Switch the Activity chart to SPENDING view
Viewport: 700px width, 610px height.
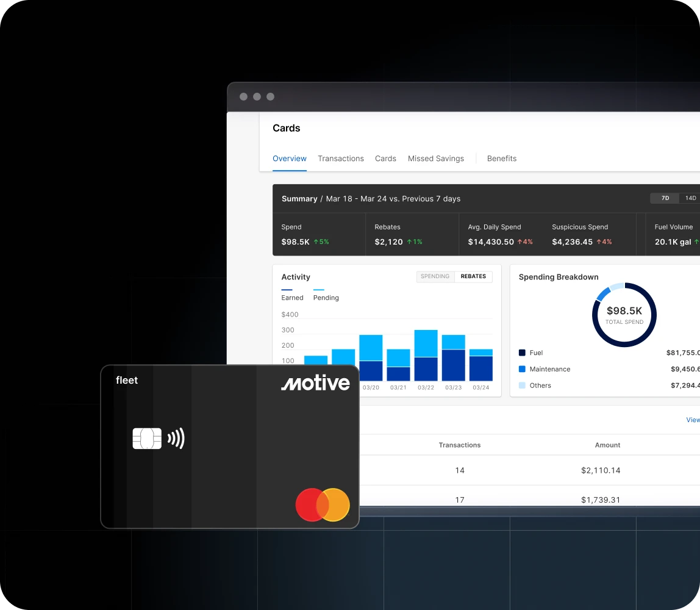coord(435,276)
